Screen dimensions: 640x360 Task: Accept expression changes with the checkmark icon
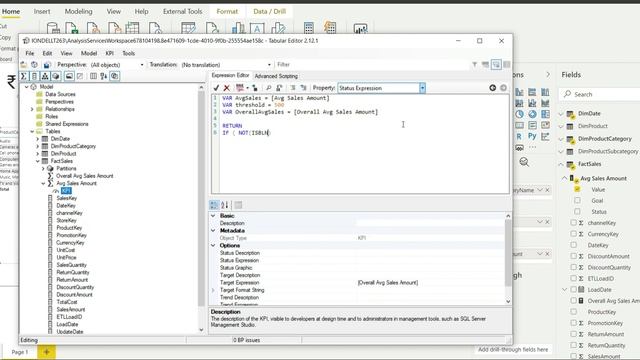(216, 88)
